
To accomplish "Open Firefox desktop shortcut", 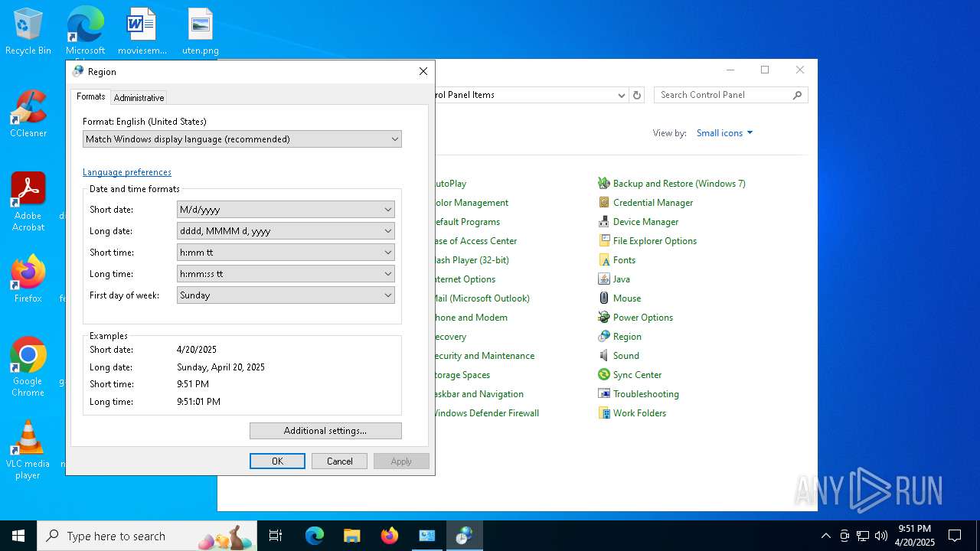I will pyautogui.click(x=28, y=279).
